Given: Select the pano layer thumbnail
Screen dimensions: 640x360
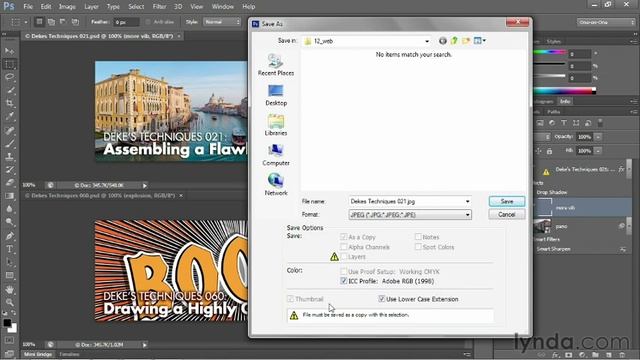Looking at the screenshot, I should click(542, 226).
